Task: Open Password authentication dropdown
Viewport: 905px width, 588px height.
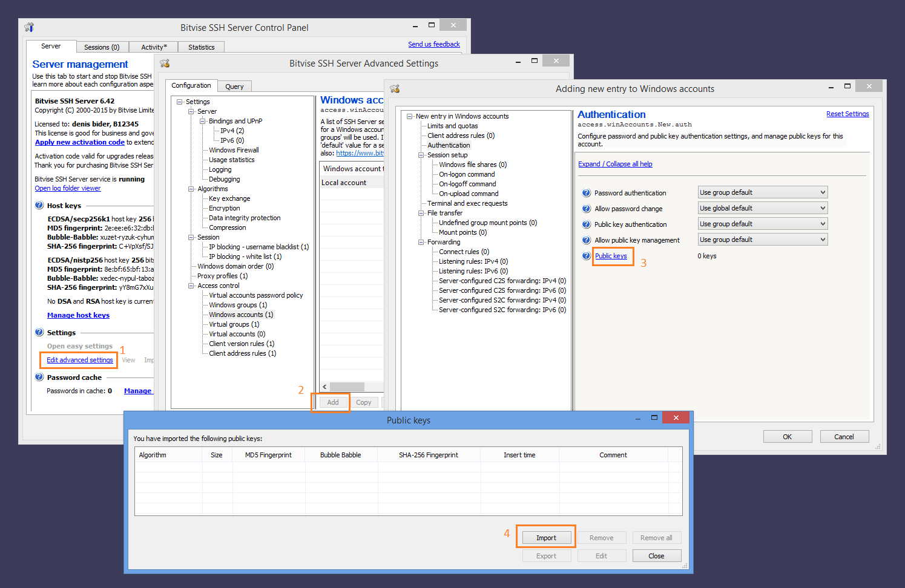Action: point(762,192)
